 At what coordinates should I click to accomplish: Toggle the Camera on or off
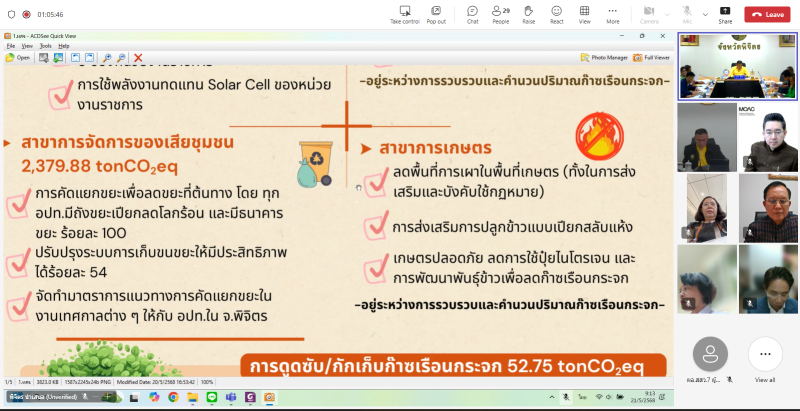(x=647, y=13)
